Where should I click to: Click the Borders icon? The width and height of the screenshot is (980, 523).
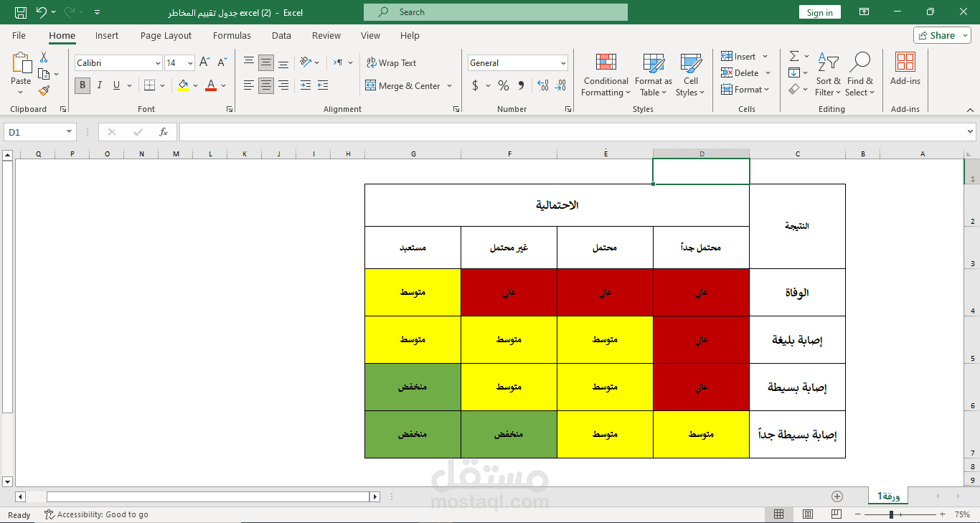[x=149, y=85]
